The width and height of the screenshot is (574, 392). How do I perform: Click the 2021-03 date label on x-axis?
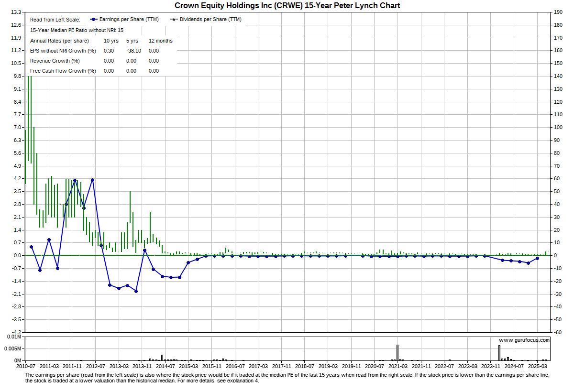click(397, 366)
